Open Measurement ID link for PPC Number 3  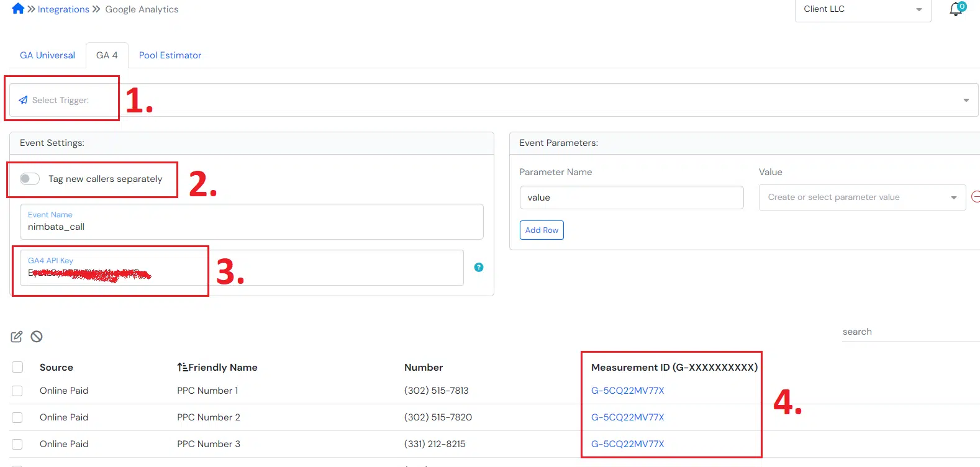pos(627,444)
